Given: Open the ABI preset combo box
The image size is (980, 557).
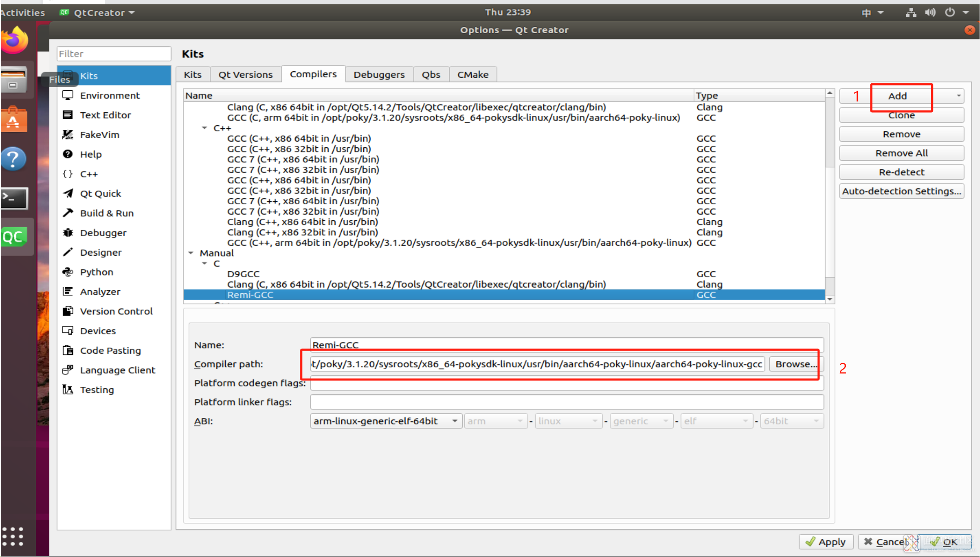Looking at the screenshot, I should click(386, 421).
